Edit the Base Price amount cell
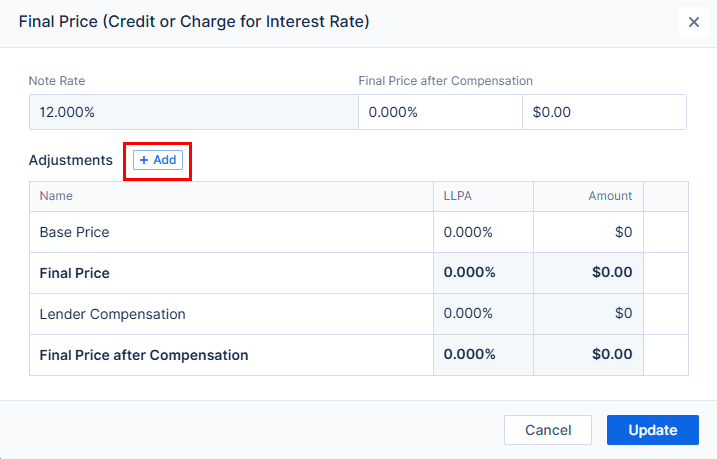This screenshot has height=459, width=717. click(588, 232)
